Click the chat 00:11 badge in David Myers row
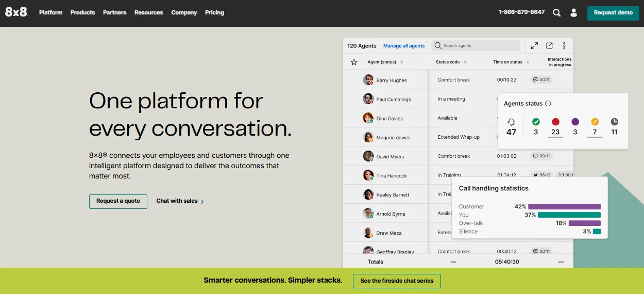 coord(541,156)
